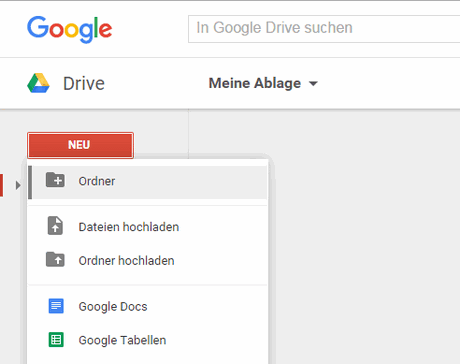Select Ordner hochladen menu entry

click(x=148, y=260)
